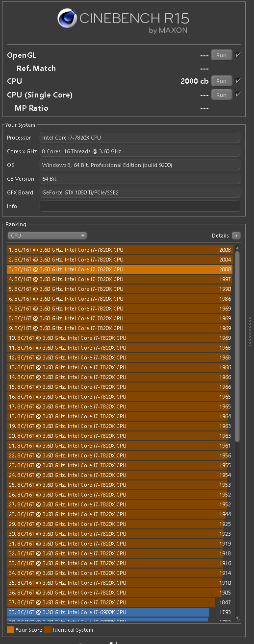Run the OpenGL benchmark
Viewport: 254px width, 644px height.
pos(221,55)
